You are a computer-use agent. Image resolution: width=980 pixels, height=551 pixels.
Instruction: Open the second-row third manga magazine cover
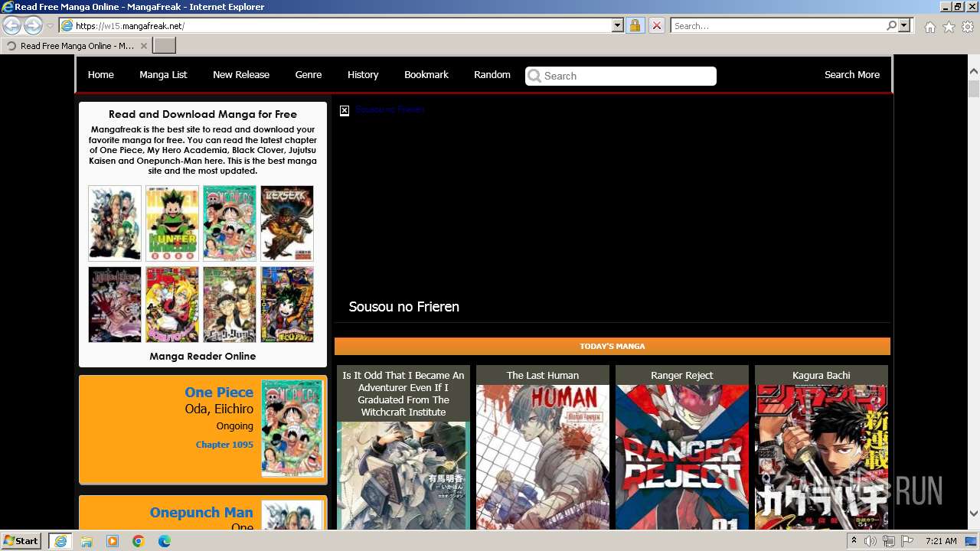[230, 305]
